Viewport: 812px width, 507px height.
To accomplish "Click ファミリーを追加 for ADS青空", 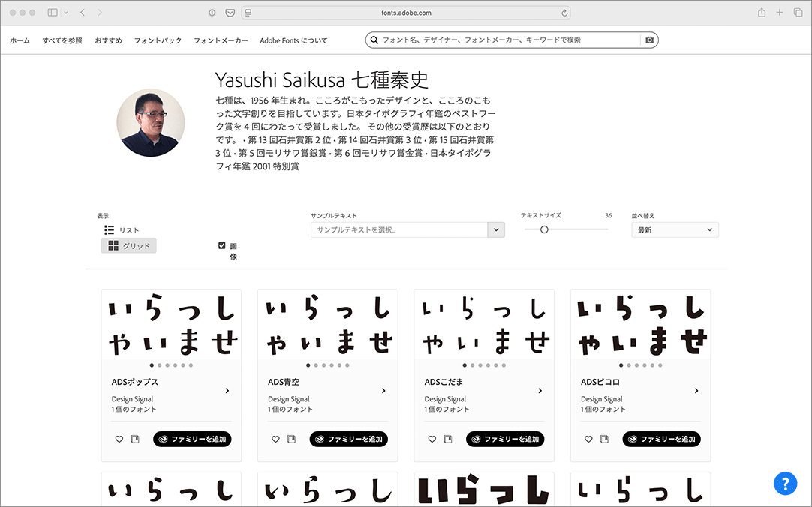I will pyautogui.click(x=348, y=439).
